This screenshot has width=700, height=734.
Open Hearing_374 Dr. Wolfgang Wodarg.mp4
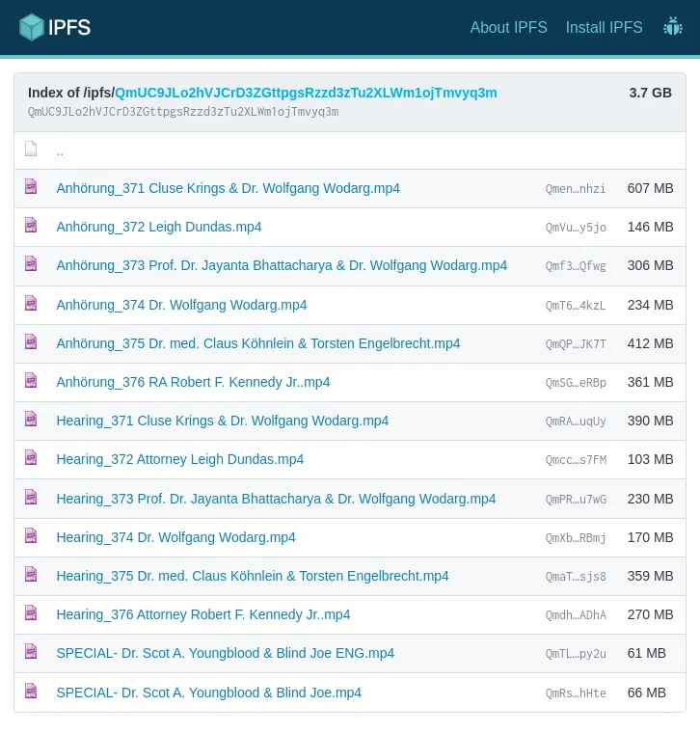point(175,537)
